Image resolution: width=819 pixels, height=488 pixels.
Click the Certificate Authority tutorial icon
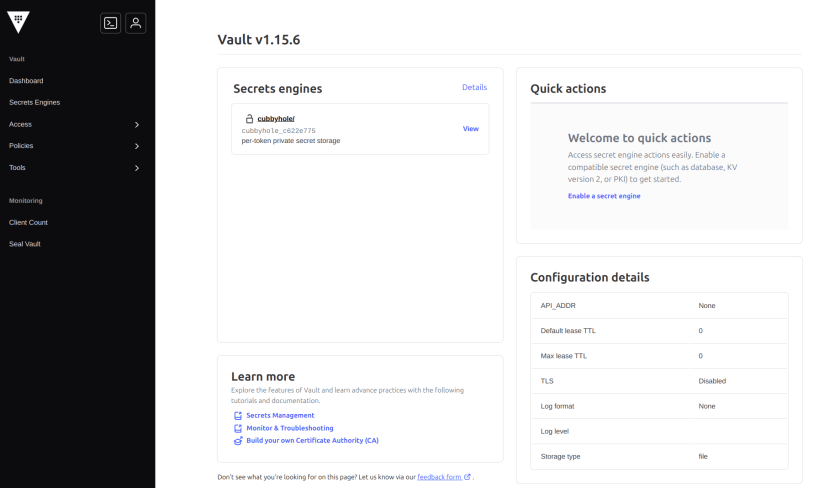238,440
